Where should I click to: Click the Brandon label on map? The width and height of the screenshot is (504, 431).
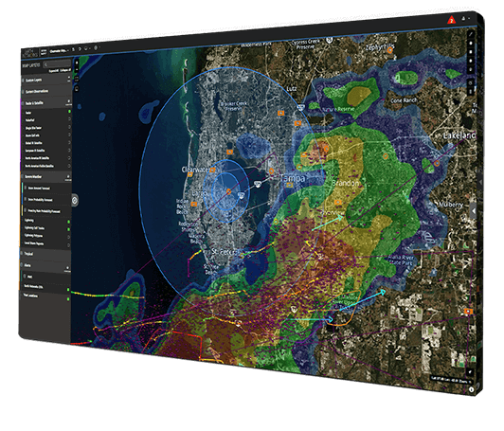[346, 183]
